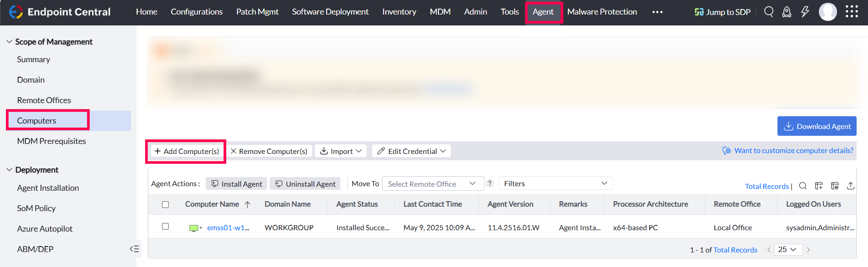Open the Malware Protection tab

[602, 12]
